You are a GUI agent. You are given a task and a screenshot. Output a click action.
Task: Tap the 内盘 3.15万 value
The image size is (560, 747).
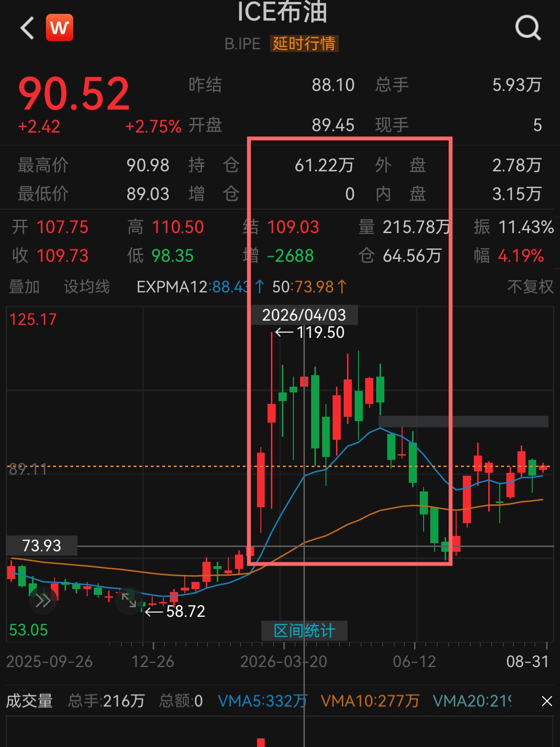[517, 194]
